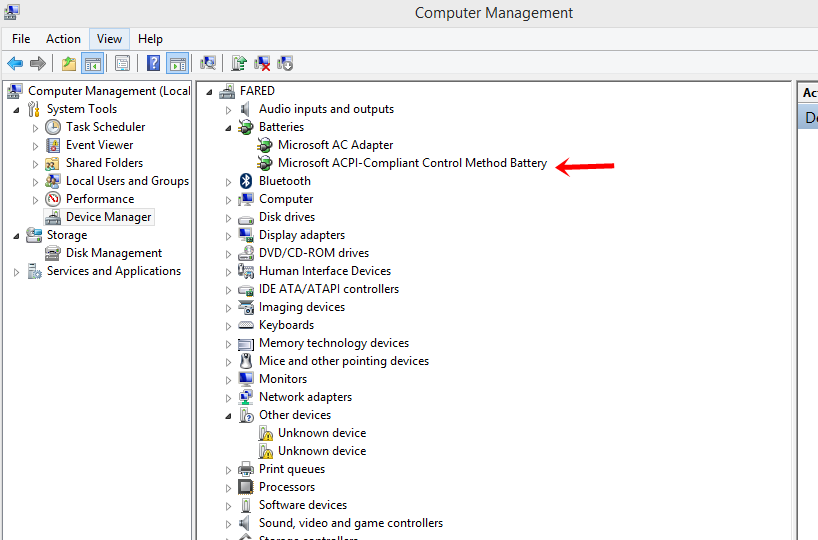Click the Mice and other pointing devices icon
The height and width of the screenshot is (540, 818).
246,361
